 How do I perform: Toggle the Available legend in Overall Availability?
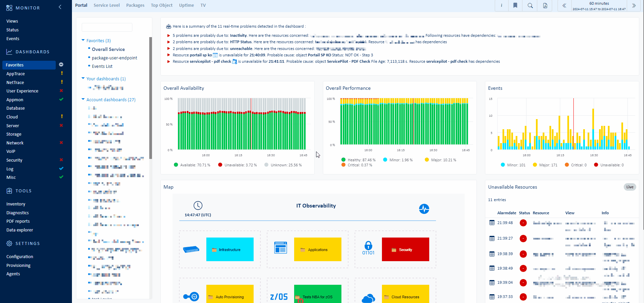click(x=192, y=165)
